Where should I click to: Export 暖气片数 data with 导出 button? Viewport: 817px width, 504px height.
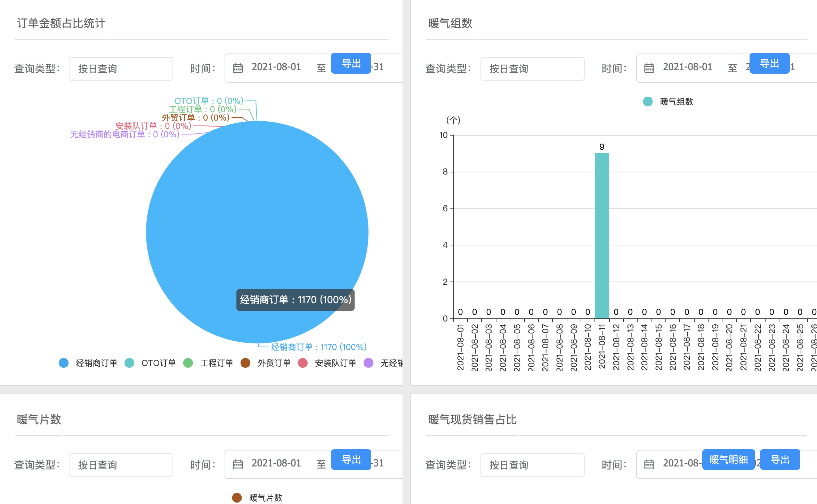pyautogui.click(x=351, y=460)
